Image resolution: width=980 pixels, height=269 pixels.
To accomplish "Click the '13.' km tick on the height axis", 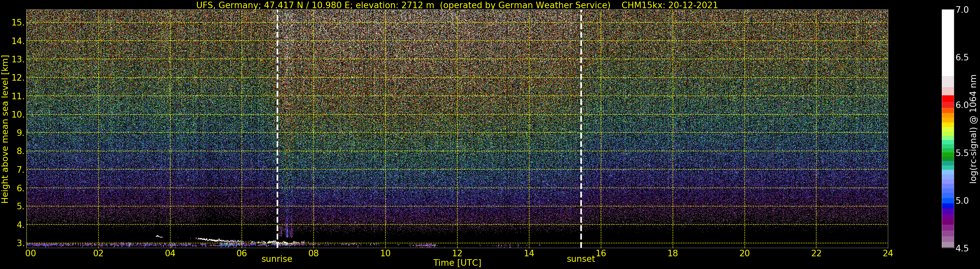I will (18, 59).
